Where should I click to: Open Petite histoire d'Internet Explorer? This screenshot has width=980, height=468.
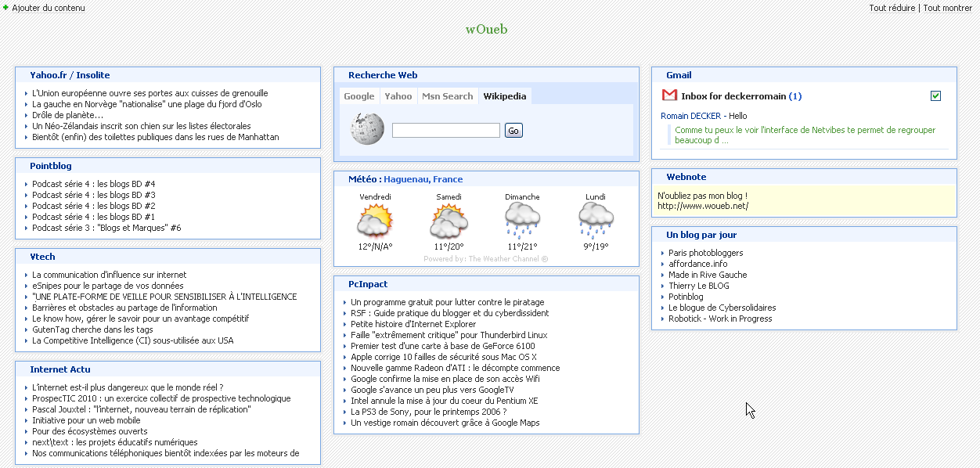[413, 324]
